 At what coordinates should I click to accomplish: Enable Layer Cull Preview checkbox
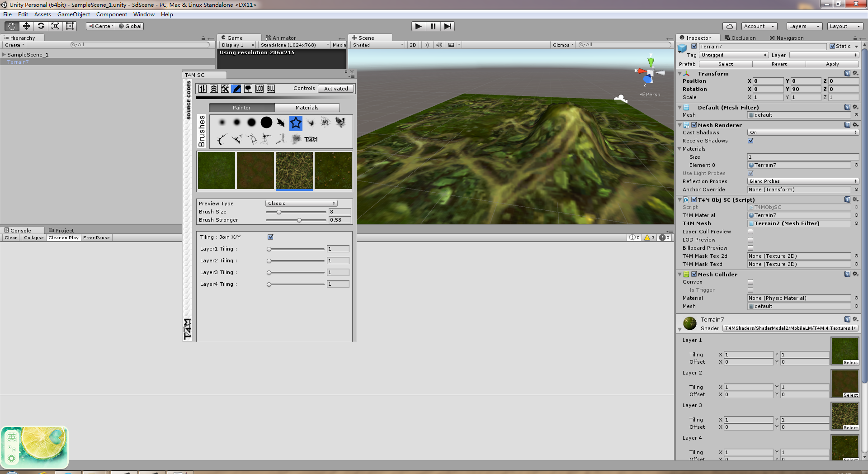click(750, 232)
